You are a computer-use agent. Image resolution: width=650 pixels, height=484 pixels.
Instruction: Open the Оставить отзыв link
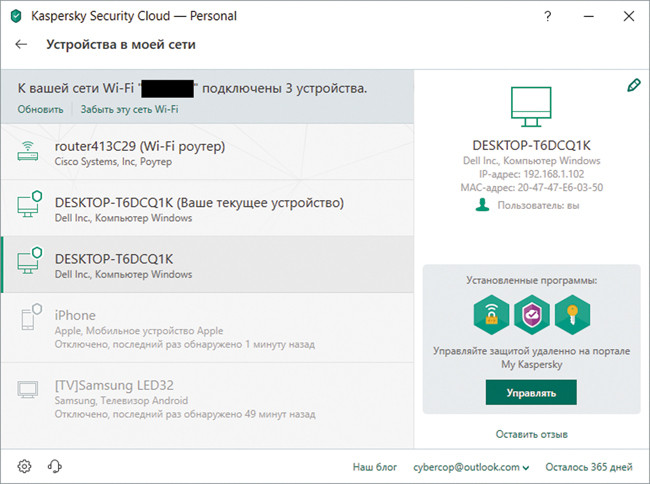tap(531, 434)
